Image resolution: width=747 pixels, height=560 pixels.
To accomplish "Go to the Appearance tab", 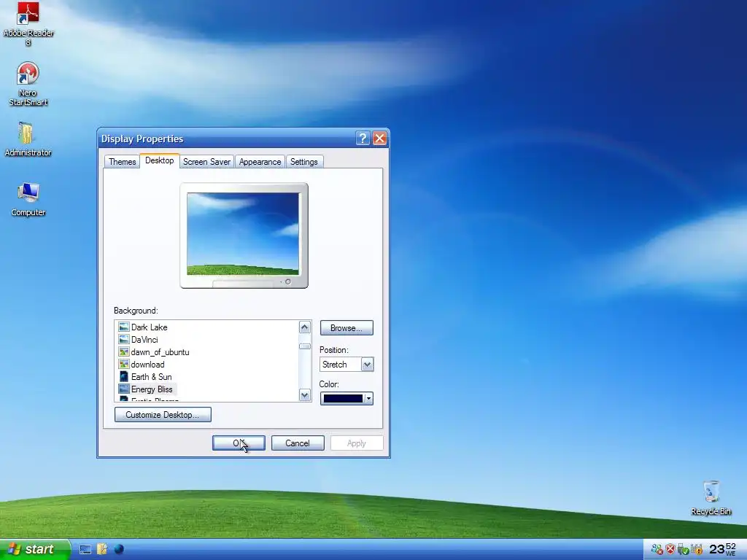I will pyautogui.click(x=260, y=162).
